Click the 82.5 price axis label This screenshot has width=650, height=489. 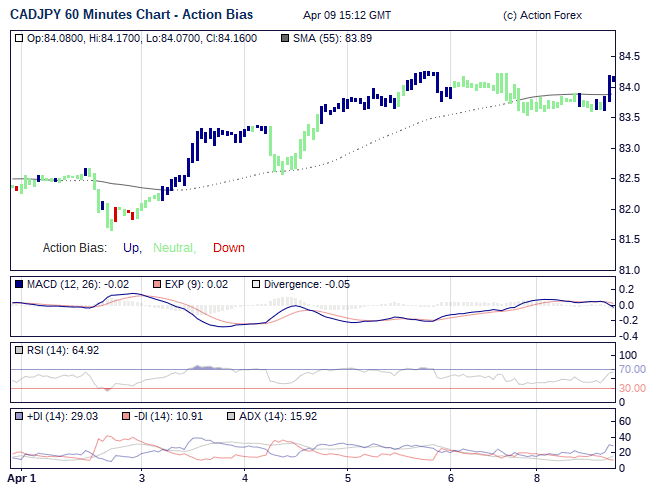(x=629, y=178)
